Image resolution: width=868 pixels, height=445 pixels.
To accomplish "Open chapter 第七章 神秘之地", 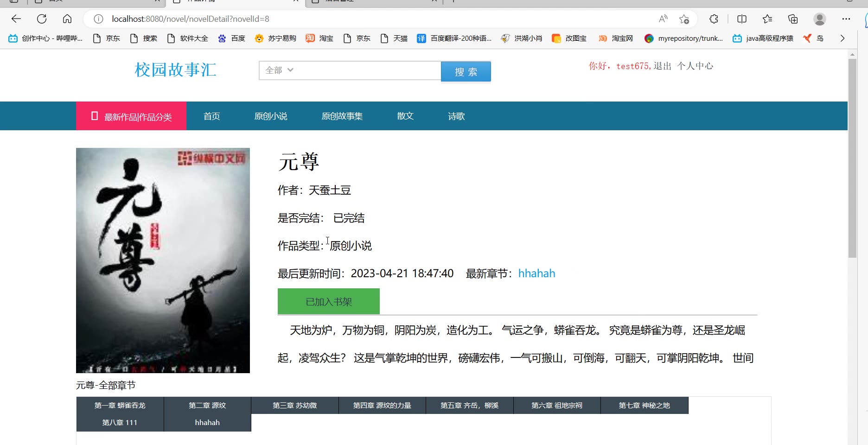I will click(x=645, y=405).
